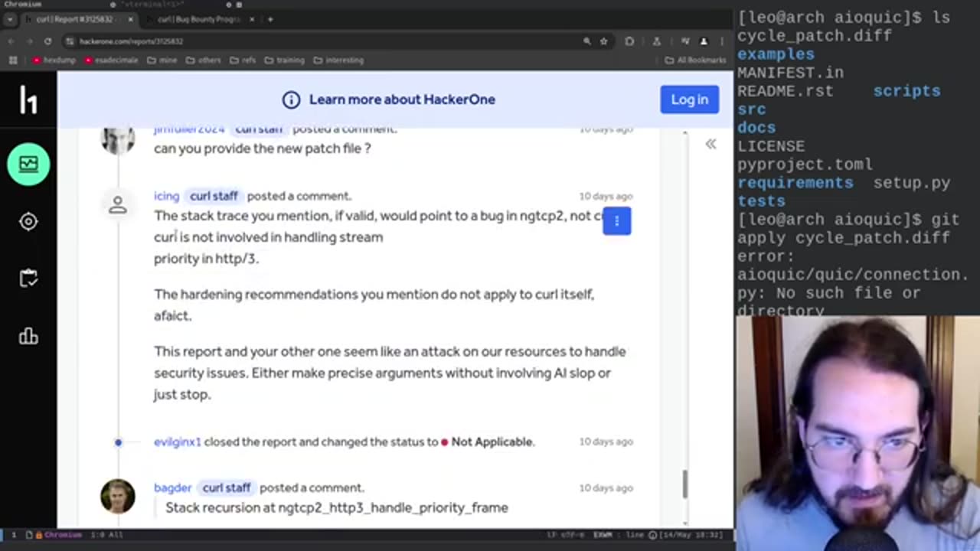Open the clipboard checklist sidebar icon
The width and height of the screenshot is (980, 551).
[28, 279]
